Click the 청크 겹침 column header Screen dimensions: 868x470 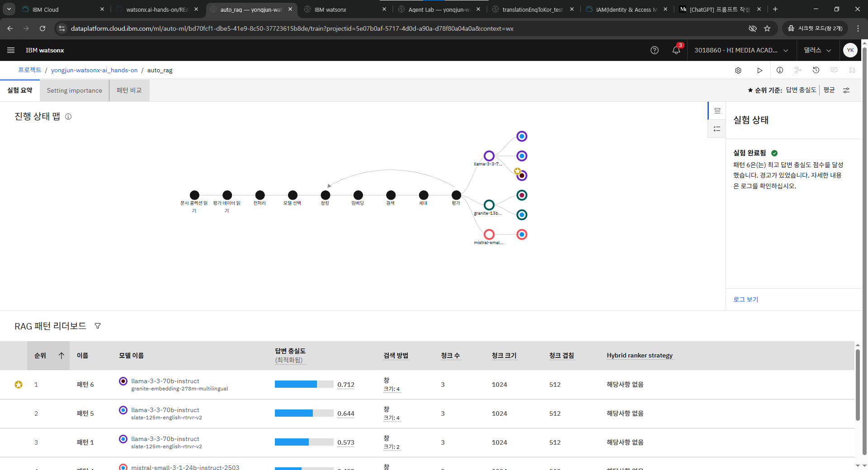pyautogui.click(x=561, y=356)
